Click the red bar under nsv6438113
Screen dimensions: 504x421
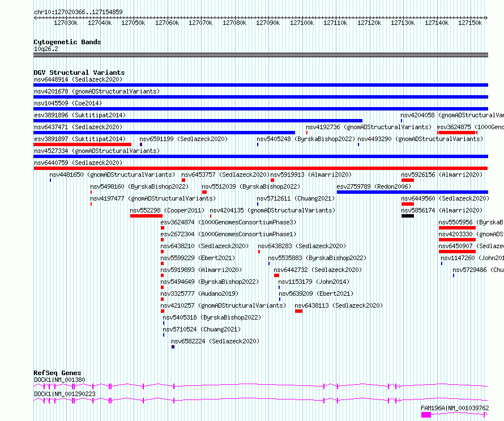coord(298,311)
